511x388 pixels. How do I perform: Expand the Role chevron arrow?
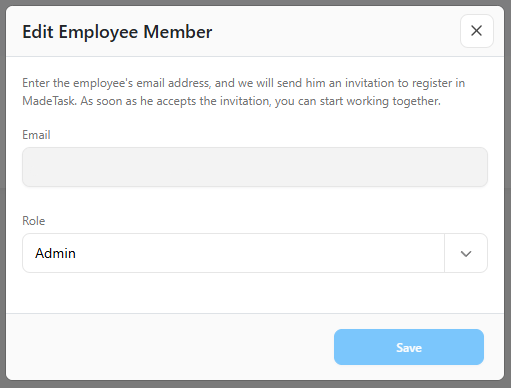pyautogui.click(x=466, y=253)
